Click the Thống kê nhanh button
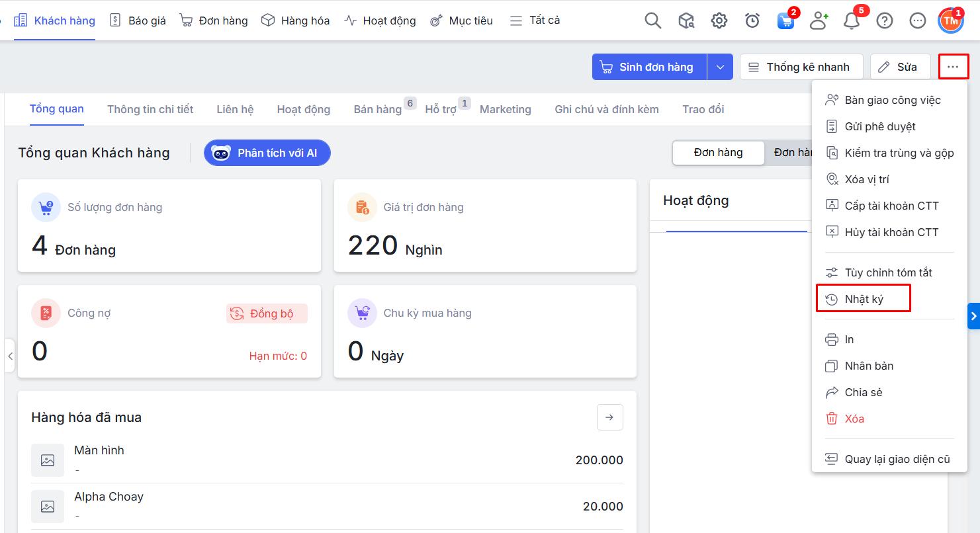The width and height of the screenshot is (980, 533). [801, 67]
